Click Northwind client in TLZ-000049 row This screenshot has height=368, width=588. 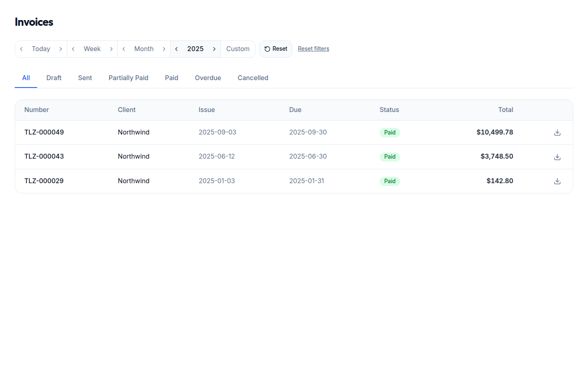click(x=134, y=132)
